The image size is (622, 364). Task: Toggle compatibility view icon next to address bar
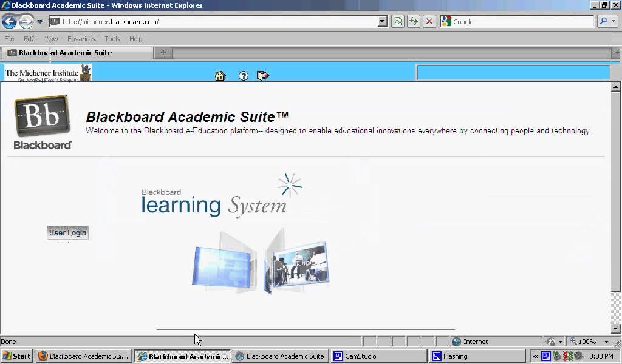point(397,22)
